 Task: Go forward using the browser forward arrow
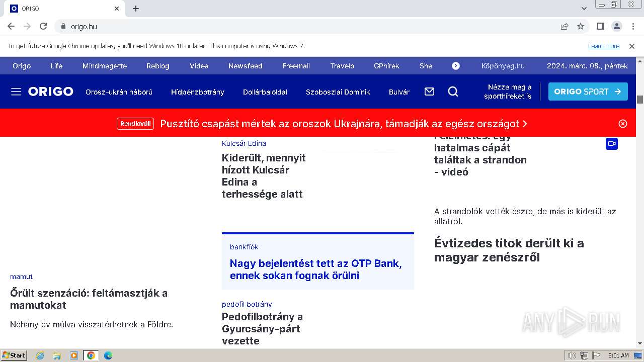(27, 26)
